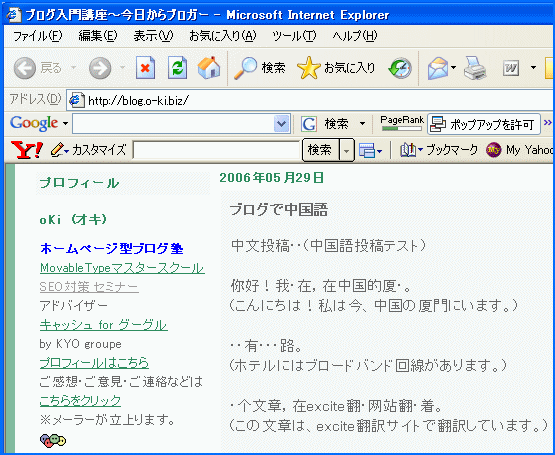Open the お気に入り(A) menu
The height and width of the screenshot is (455, 555).
pos(223,36)
